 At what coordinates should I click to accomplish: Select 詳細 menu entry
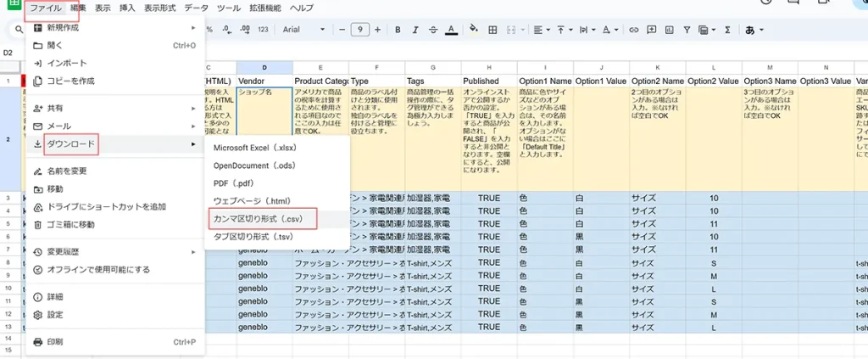pos(115,297)
